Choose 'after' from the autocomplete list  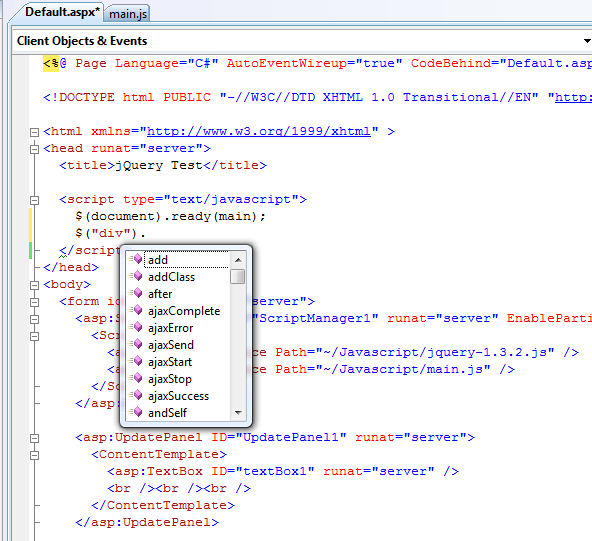(x=160, y=294)
